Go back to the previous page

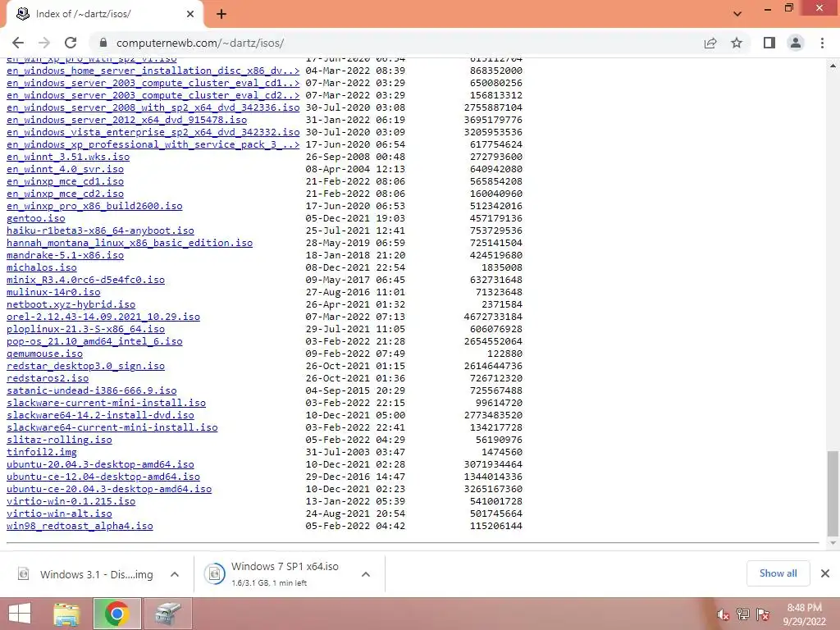coord(18,43)
